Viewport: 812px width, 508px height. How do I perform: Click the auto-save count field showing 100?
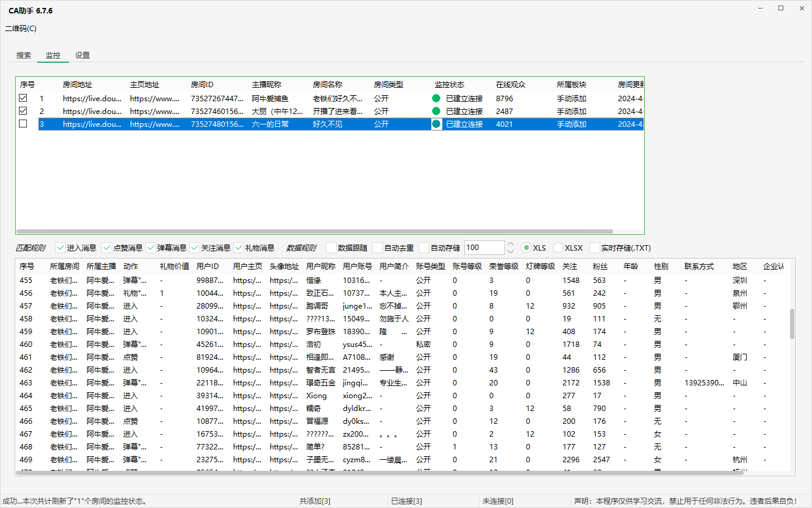(x=484, y=248)
